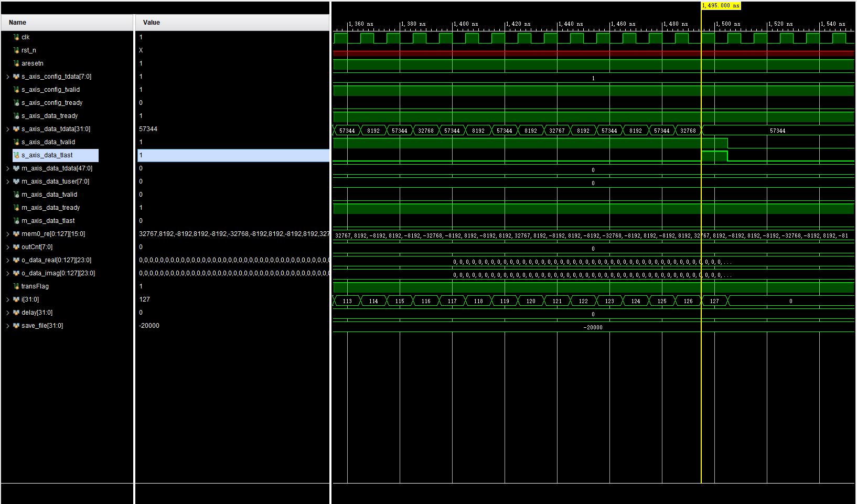Click the 1,500 ns mark on ruler
Viewport: 857px width, 504px height.
[728, 24]
